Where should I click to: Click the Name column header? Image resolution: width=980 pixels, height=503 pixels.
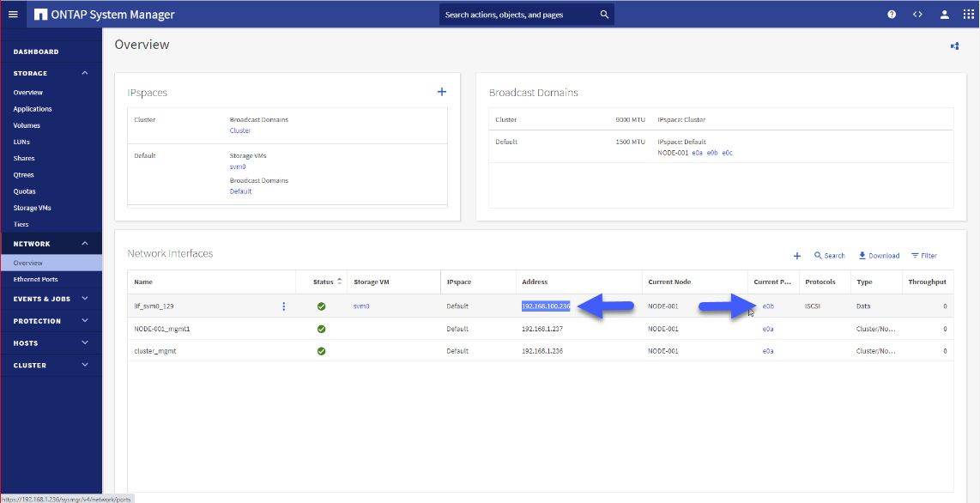pos(143,282)
